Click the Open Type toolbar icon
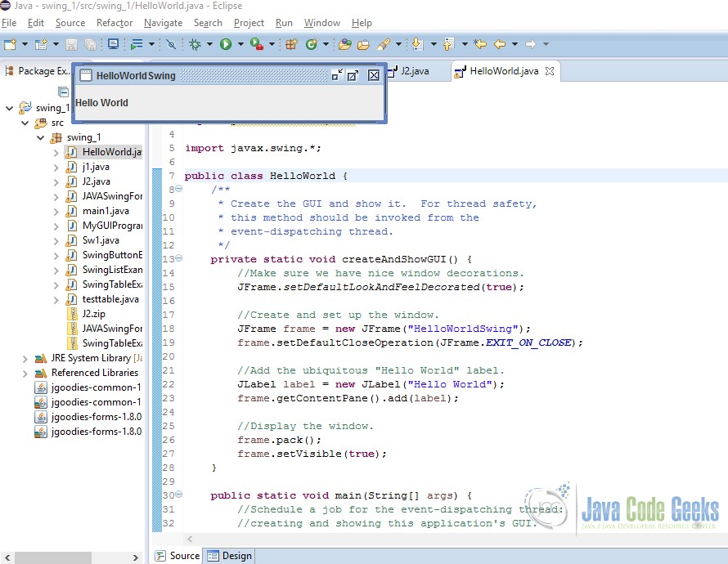This screenshot has width=728, height=564. coord(347,44)
